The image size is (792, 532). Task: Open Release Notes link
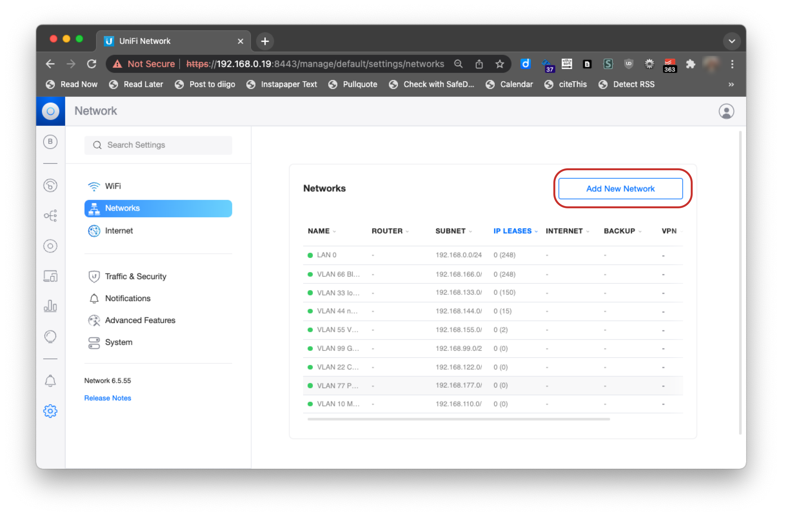click(x=108, y=398)
